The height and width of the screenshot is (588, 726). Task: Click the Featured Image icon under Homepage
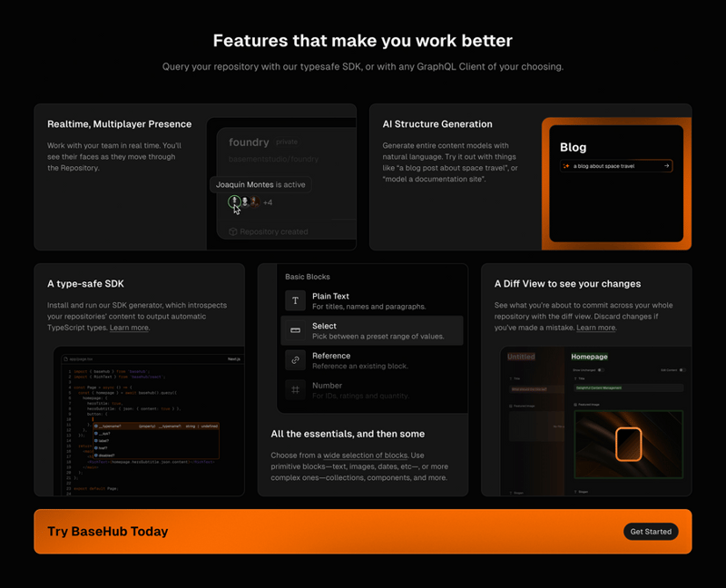point(575,405)
